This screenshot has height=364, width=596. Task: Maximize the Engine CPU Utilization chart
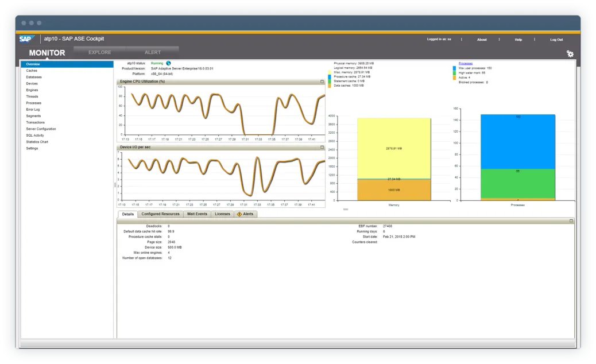(x=322, y=82)
